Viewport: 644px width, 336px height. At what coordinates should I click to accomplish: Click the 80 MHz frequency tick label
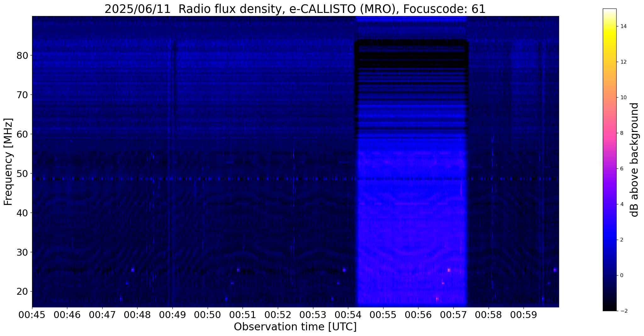[22, 55]
